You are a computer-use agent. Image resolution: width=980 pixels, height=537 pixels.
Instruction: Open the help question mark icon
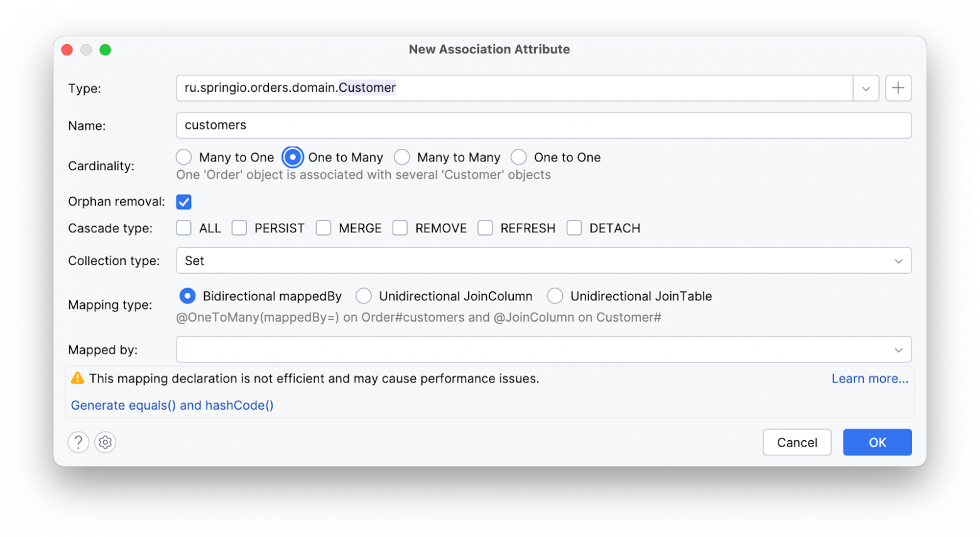pos(79,442)
